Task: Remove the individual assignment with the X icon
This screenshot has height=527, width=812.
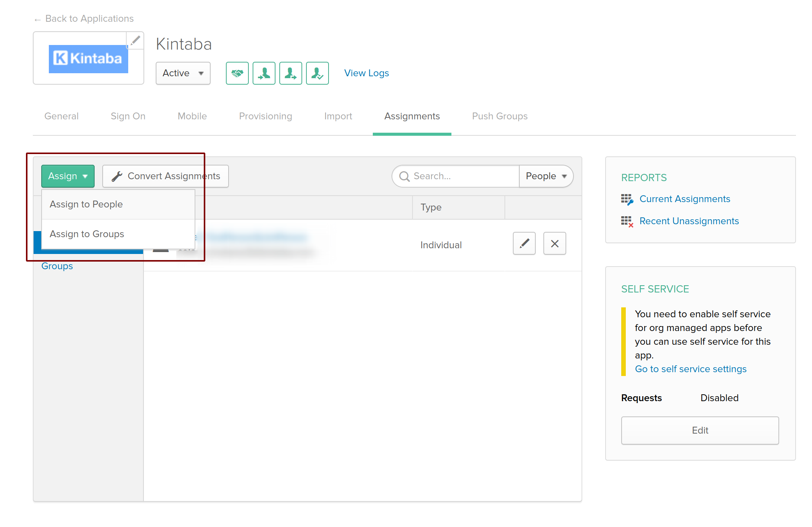Action: (x=554, y=243)
